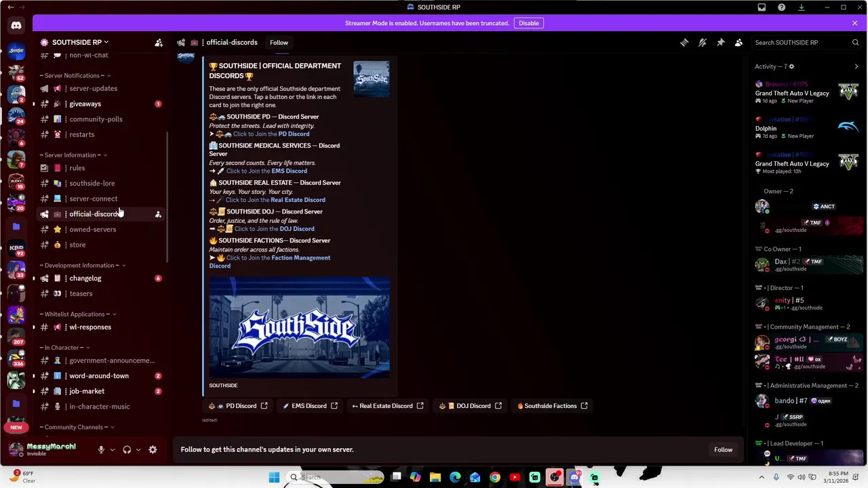The image size is (868, 488).
Task: Click Follow button in bottom bar
Action: tap(723, 449)
